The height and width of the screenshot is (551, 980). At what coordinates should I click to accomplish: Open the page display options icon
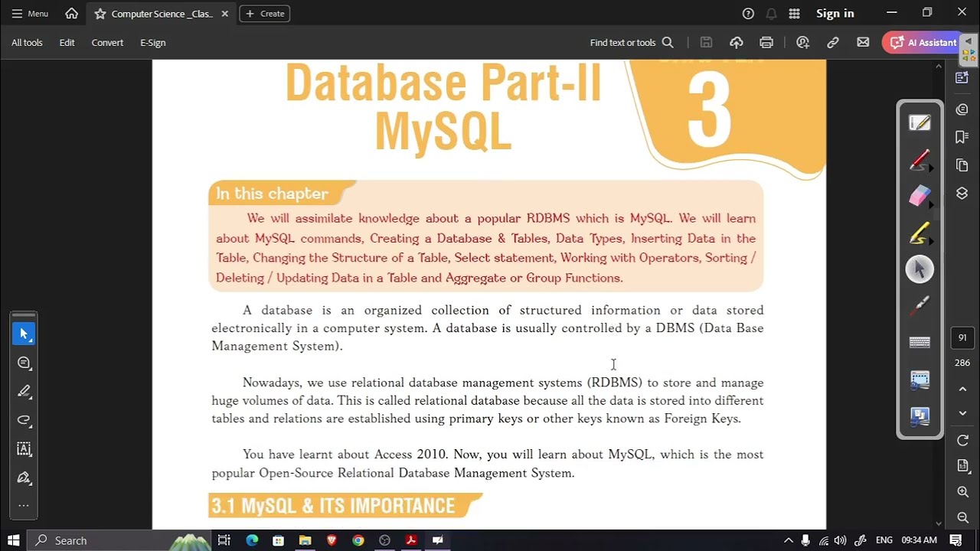coord(962,466)
